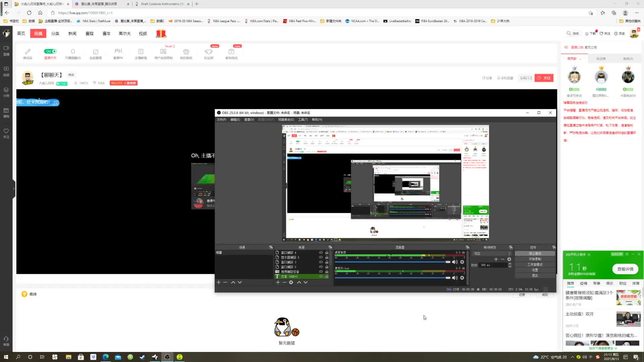Open the 工具(T) menu in OBS
Image resolution: width=644 pixels, height=362 pixels.
pyautogui.click(x=303, y=120)
